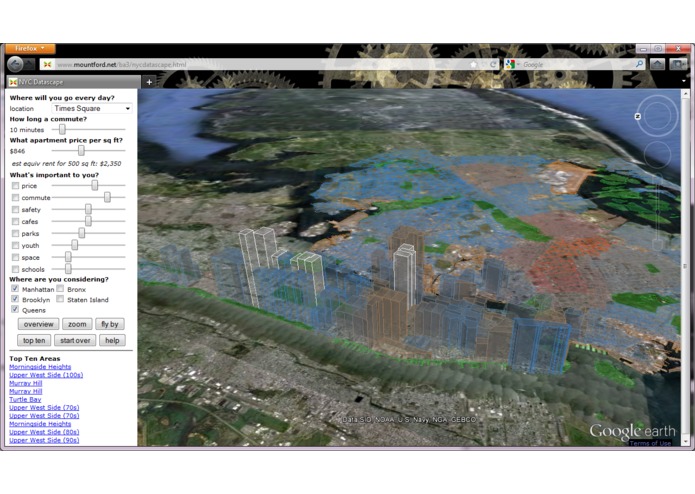Viewport: 695px width, 494px height.
Task: Open the list all tabs arrow
Action: [x=683, y=82]
